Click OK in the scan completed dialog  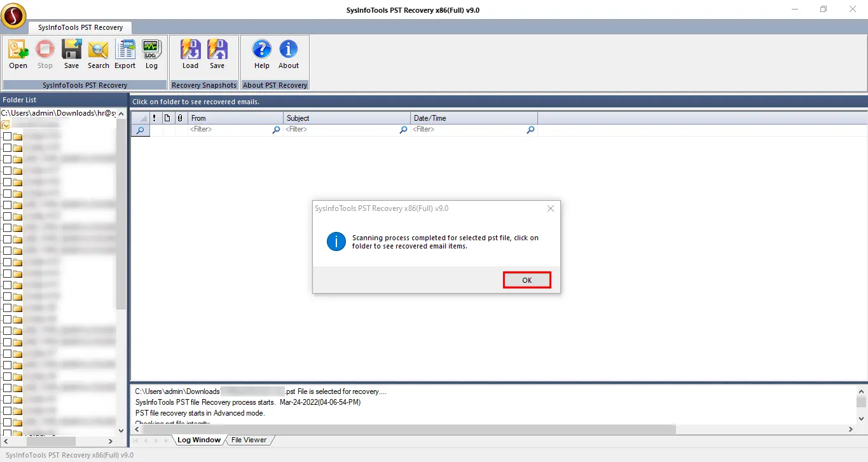click(527, 280)
